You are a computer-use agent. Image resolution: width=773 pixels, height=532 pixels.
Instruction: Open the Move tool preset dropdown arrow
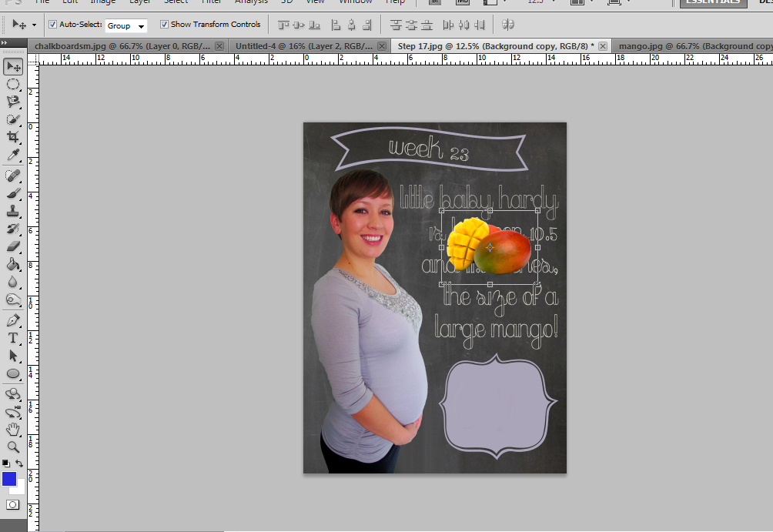click(32, 24)
